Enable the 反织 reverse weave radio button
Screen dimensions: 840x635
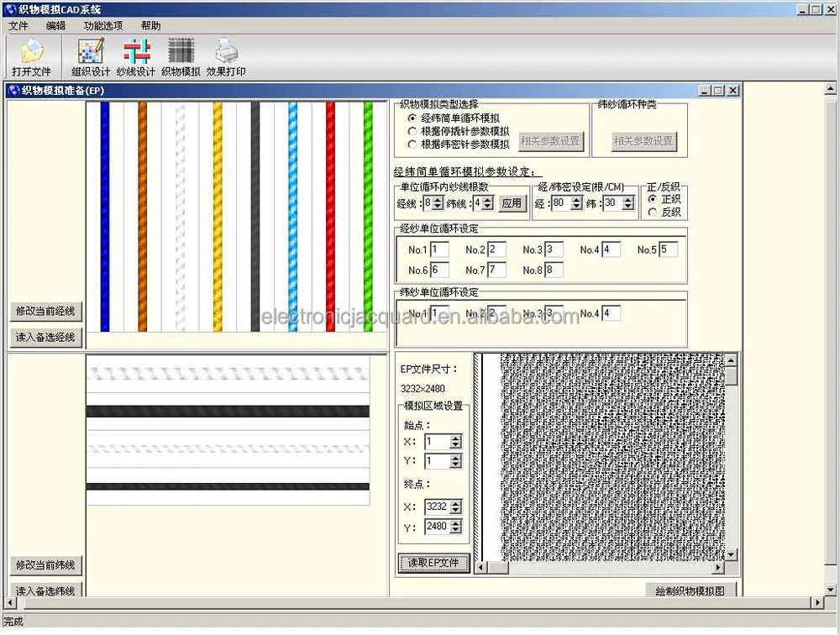(654, 213)
